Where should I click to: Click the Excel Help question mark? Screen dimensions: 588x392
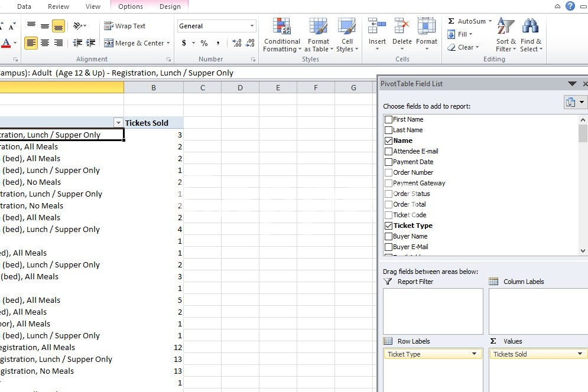(570, 6)
